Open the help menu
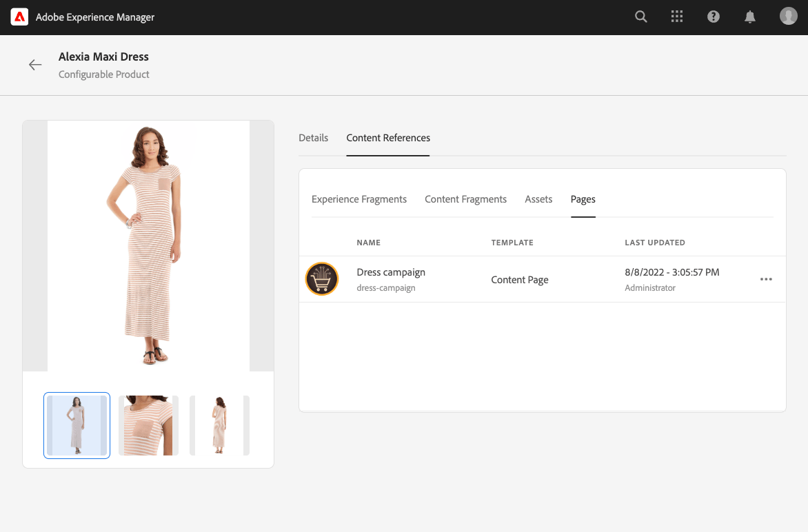This screenshot has height=532, width=808. point(713,16)
